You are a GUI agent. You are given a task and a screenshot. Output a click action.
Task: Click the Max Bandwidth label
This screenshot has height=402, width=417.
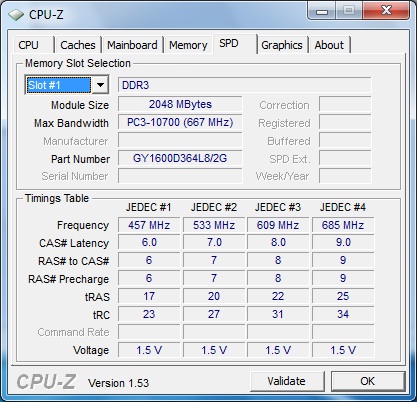(x=71, y=123)
